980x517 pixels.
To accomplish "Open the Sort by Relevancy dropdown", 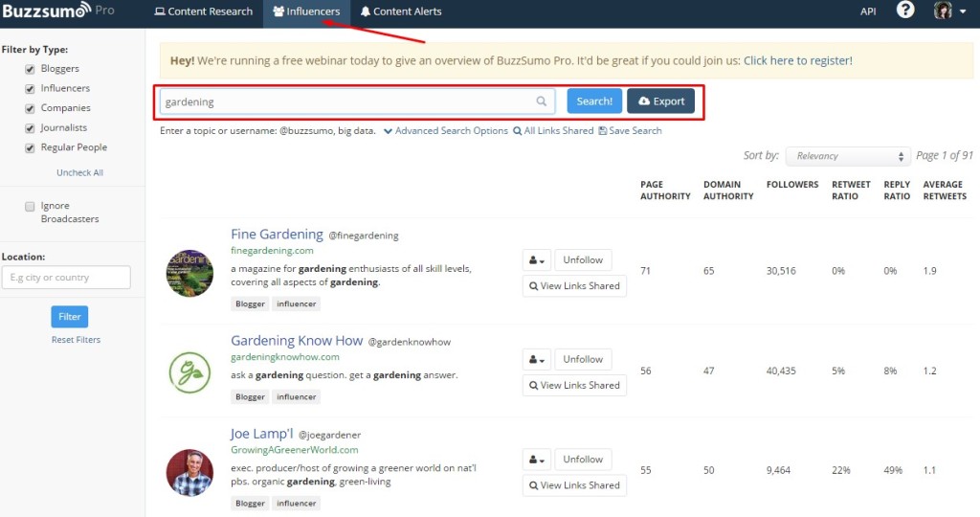I will (847, 156).
